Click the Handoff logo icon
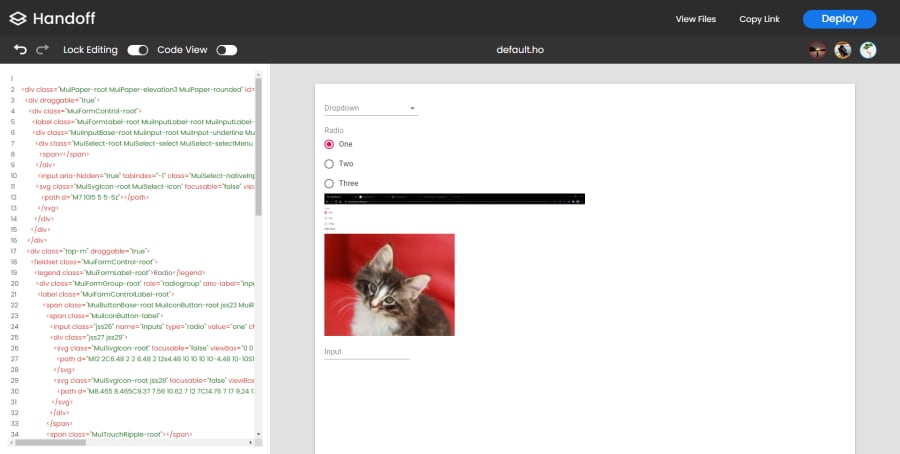This screenshot has width=900, height=454. pyautogui.click(x=18, y=18)
